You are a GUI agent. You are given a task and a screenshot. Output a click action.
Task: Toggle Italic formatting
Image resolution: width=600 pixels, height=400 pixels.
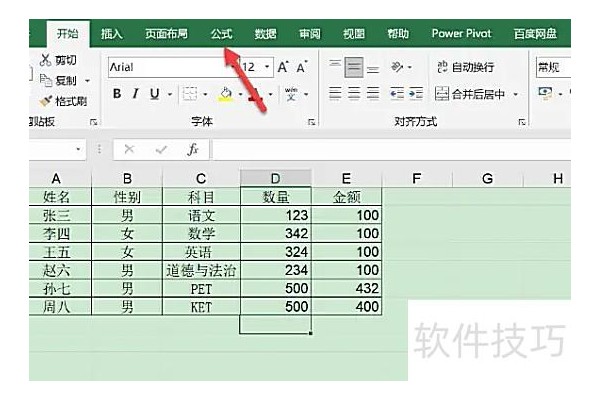pyautogui.click(x=135, y=94)
